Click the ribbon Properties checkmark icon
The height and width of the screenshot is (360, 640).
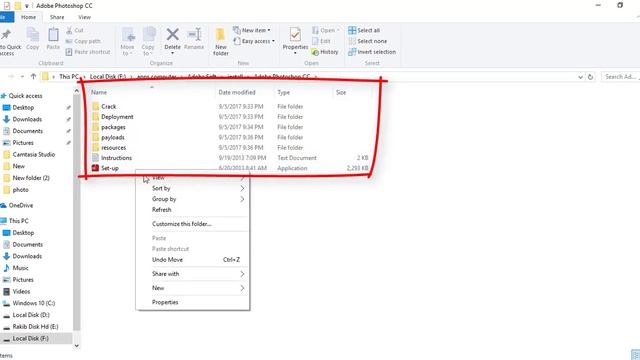(295, 35)
